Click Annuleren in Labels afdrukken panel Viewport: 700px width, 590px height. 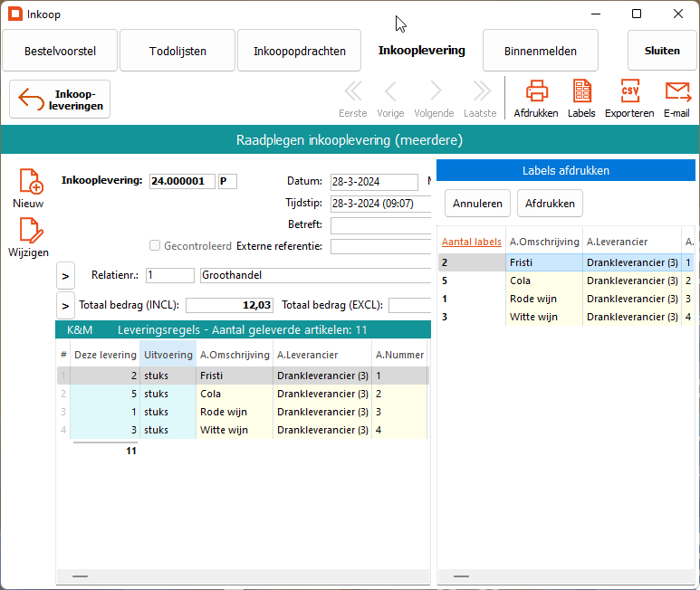point(477,204)
